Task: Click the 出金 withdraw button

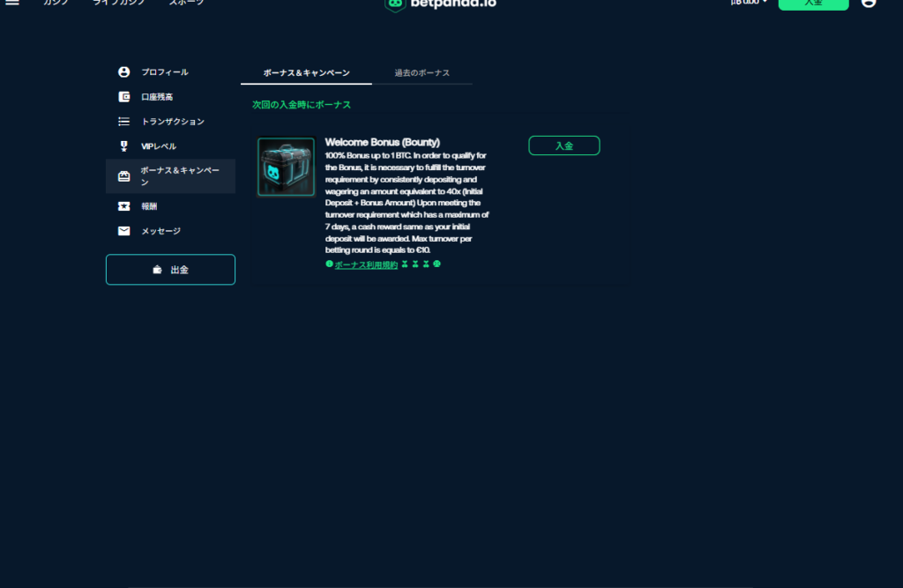Action: pyautogui.click(x=170, y=270)
